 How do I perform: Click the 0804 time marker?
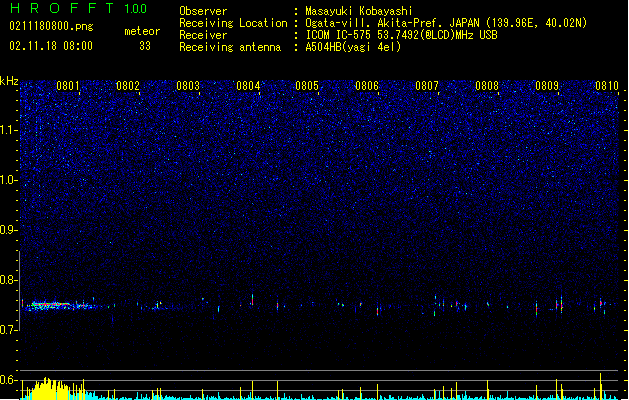coord(248,86)
